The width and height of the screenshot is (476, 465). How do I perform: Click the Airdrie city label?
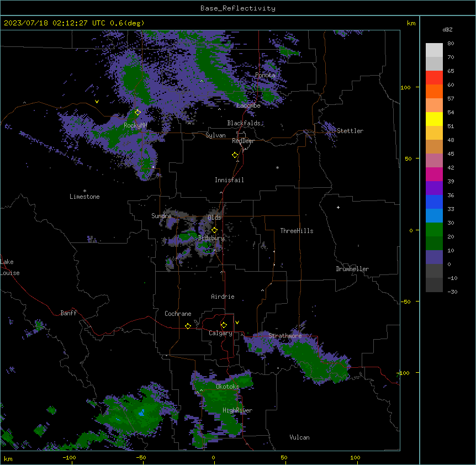click(223, 297)
